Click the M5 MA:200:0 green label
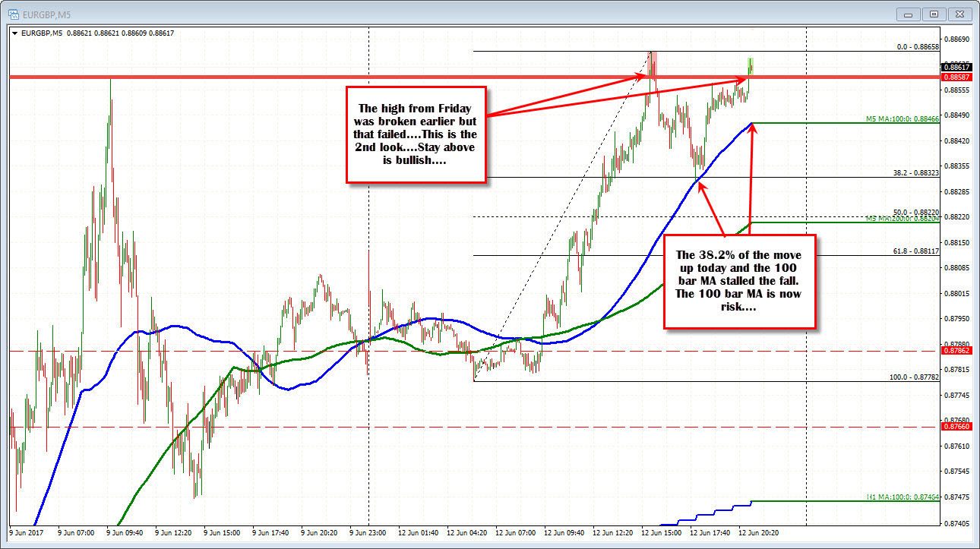This screenshot has width=980, height=549. [903, 219]
